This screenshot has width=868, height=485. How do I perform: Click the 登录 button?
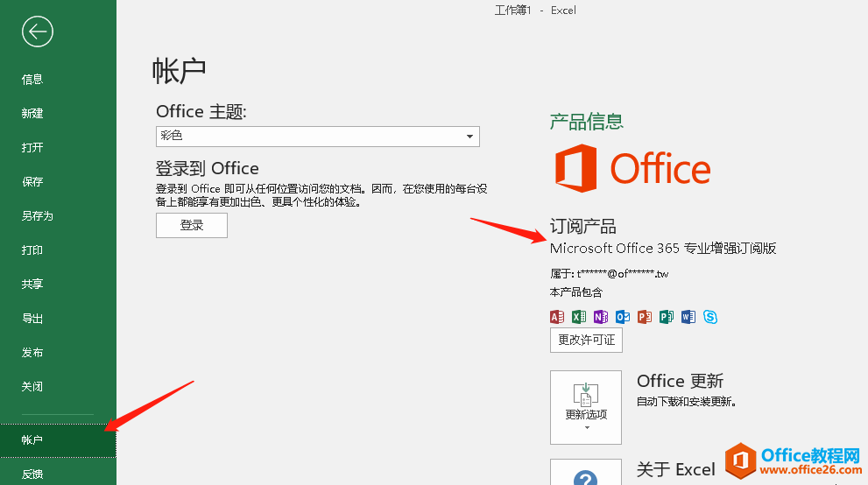click(x=192, y=225)
